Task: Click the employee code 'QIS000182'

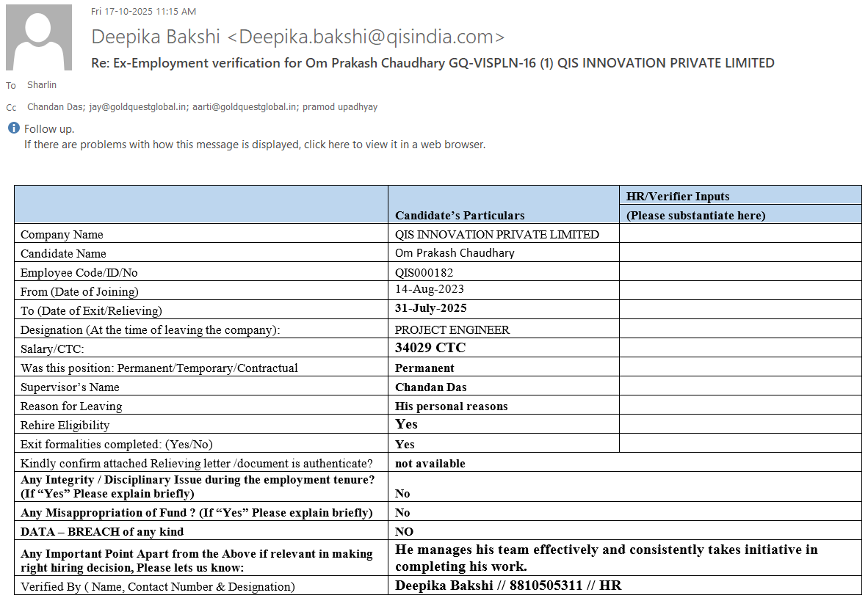Action: pos(424,273)
